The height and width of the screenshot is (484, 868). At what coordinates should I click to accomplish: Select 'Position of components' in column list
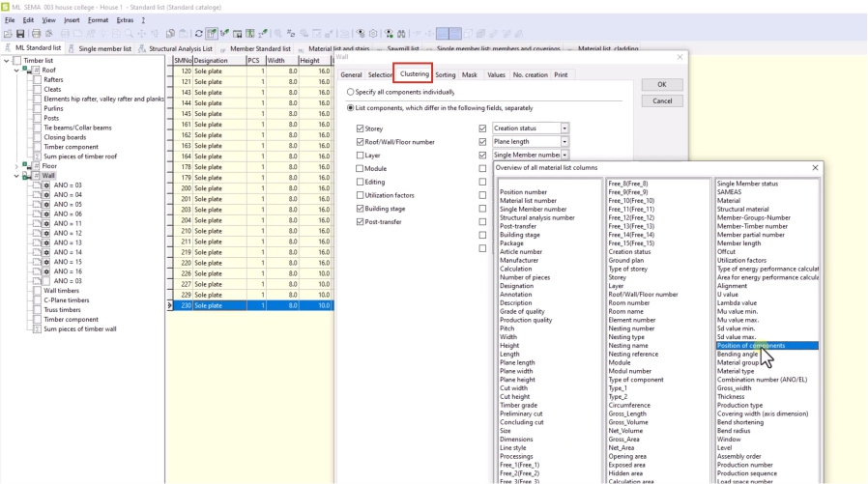(x=751, y=345)
